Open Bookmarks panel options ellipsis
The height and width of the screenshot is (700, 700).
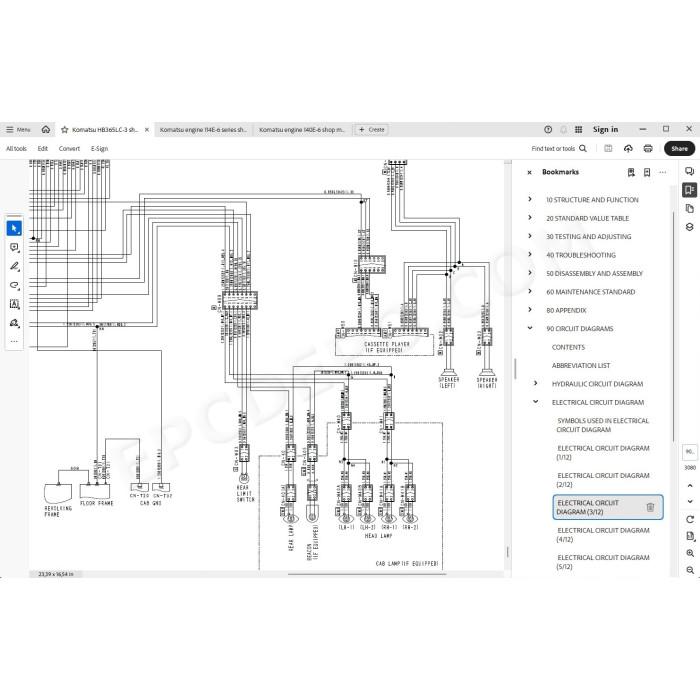662,172
